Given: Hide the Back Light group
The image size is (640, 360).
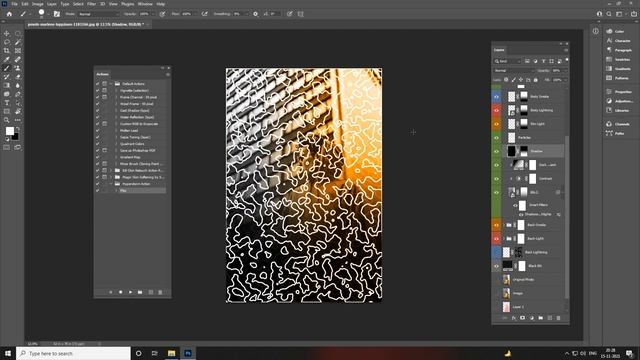Looking at the screenshot, I should tap(496, 239).
